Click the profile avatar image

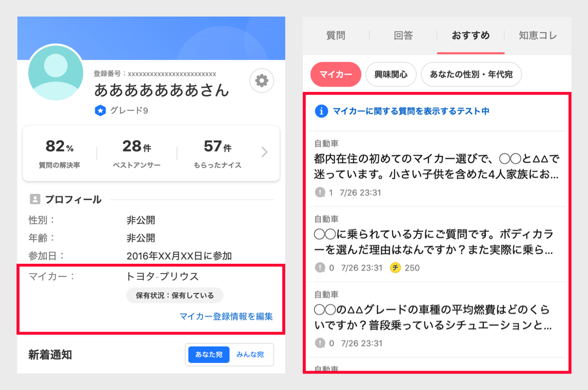56,72
